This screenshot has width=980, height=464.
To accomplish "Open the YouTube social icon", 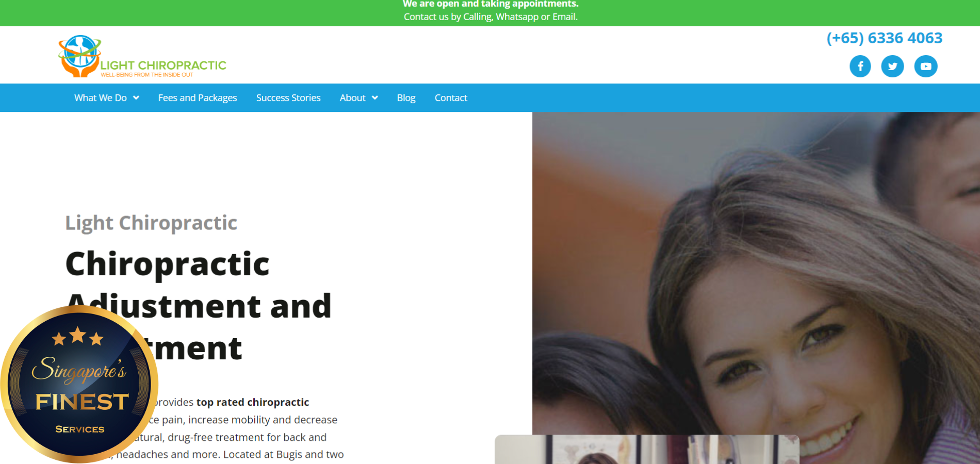I will pyautogui.click(x=926, y=67).
